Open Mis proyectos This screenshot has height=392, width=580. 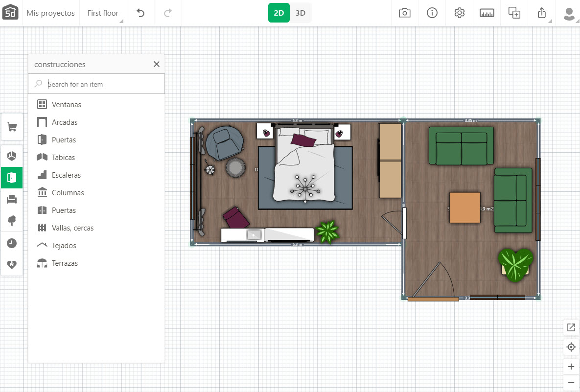[x=50, y=13]
